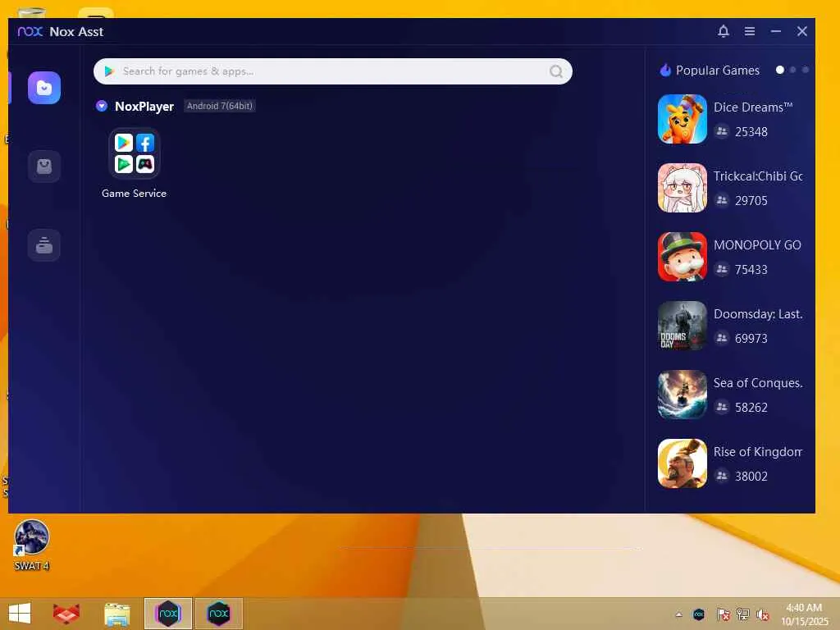This screenshot has width=840, height=630.
Task: Click the Dice Dreams™ title
Action: (x=753, y=107)
